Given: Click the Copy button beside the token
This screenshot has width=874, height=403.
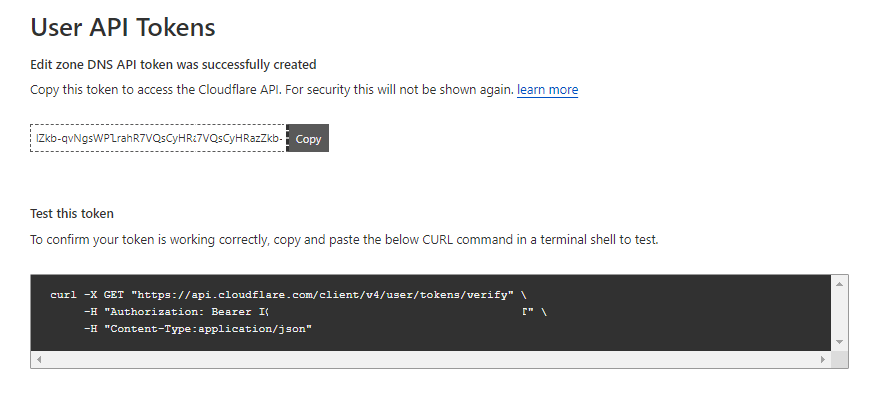Looking at the screenshot, I should click(x=308, y=138).
